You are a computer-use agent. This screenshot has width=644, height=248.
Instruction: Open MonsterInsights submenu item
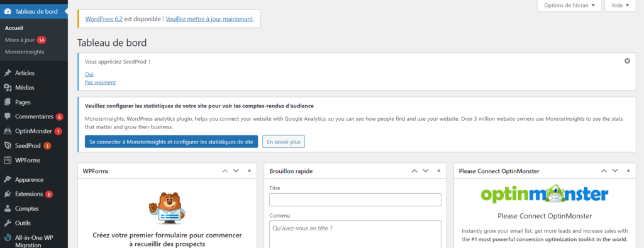point(25,52)
